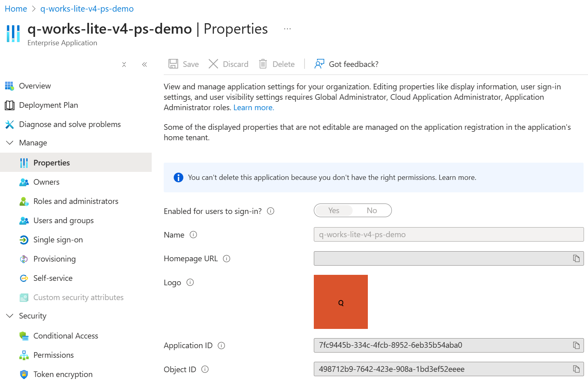Click q-works-lite-v4-ps-demo breadcrumb link
The width and height of the screenshot is (588, 381).
pyautogui.click(x=87, y=9)
